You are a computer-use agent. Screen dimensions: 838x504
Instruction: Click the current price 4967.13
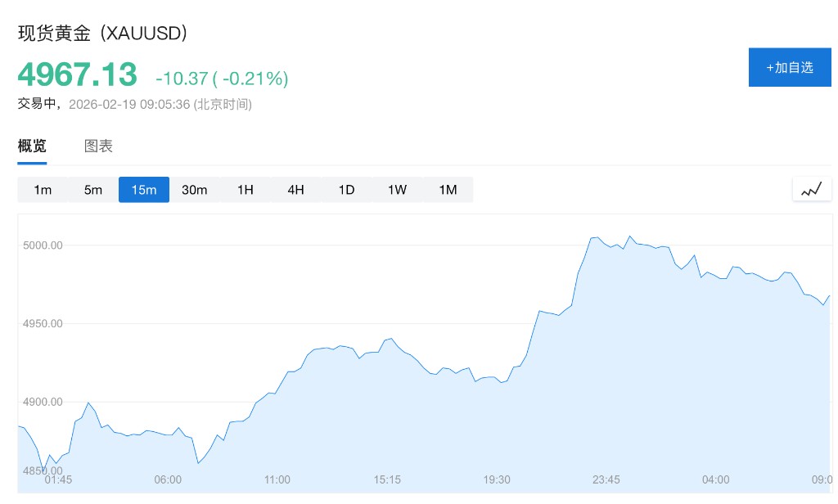click(x=78, y=74)
